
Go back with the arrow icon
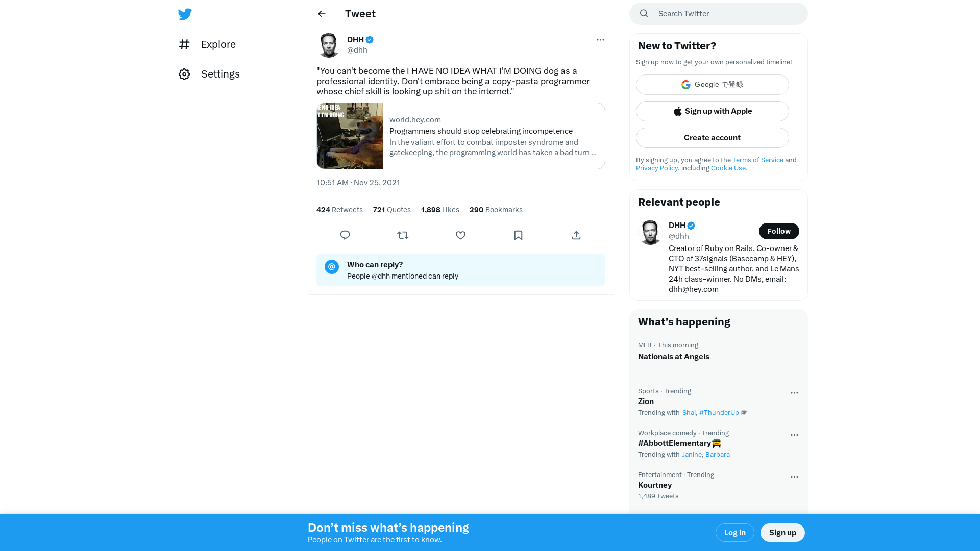322,14
